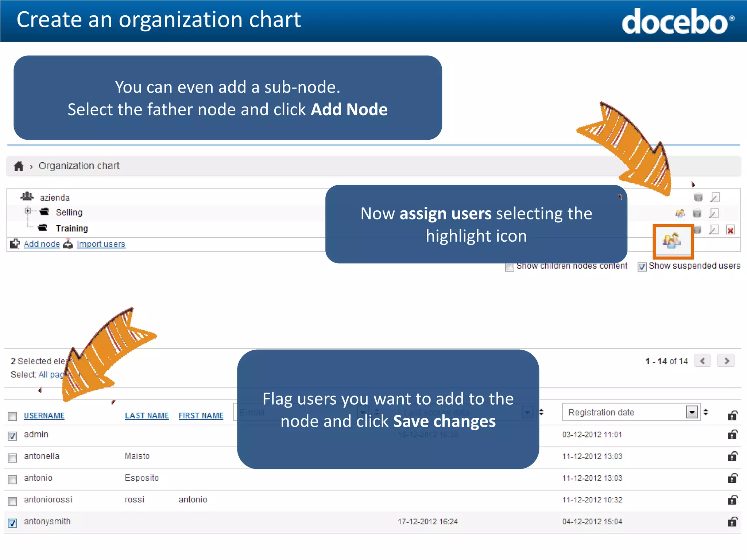Viewport: 747px width, 560px height.
Task: Select the azienda root node
Action: 55,198
